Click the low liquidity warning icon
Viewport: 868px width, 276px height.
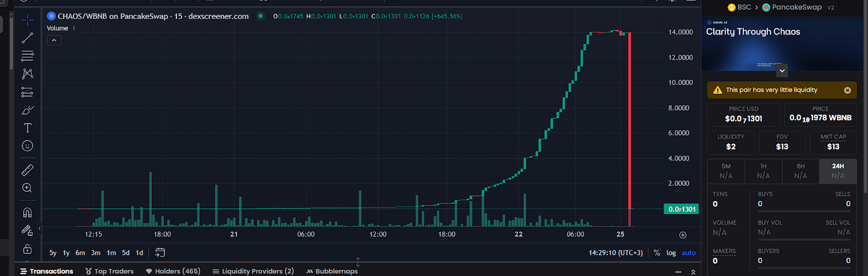tap(718, 90)
